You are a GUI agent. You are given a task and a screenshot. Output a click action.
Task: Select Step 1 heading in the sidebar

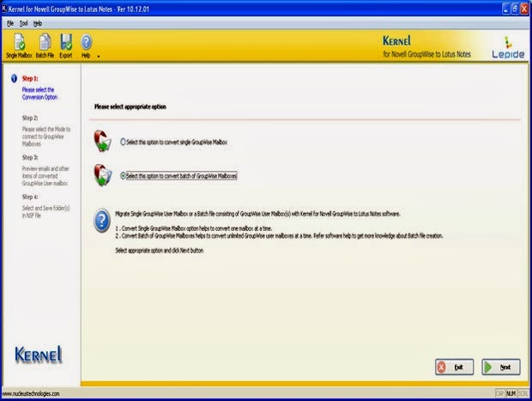tap(30, 78)
